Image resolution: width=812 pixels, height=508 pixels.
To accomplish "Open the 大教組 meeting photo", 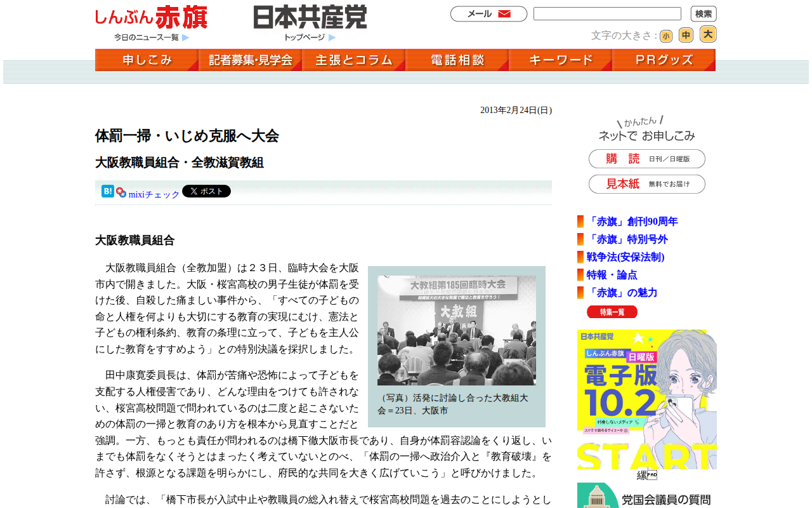I will coord(457,330).
